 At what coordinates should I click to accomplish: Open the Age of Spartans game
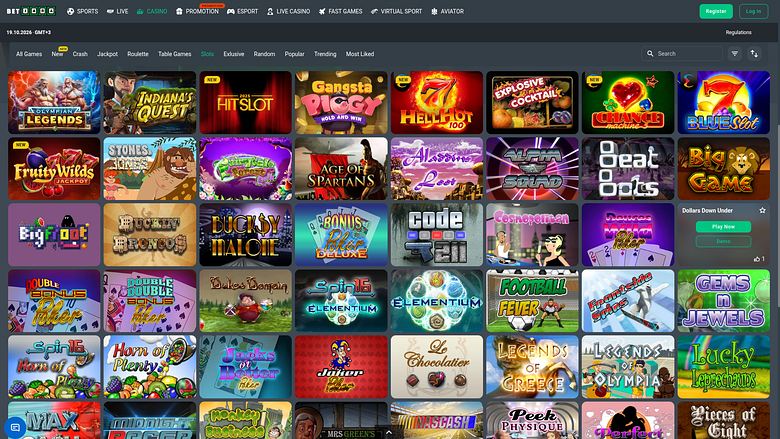tap(341, 169)
